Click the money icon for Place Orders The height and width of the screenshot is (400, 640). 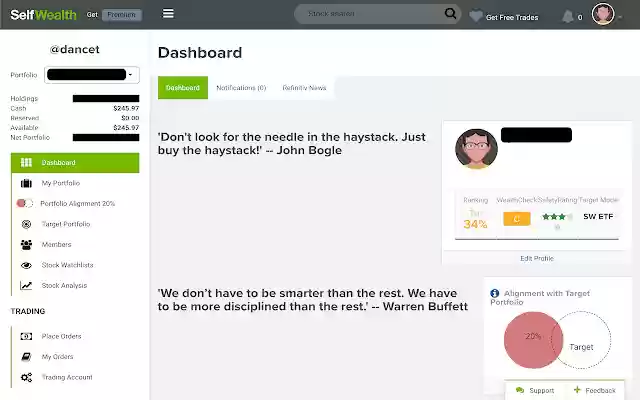point(26,336)
